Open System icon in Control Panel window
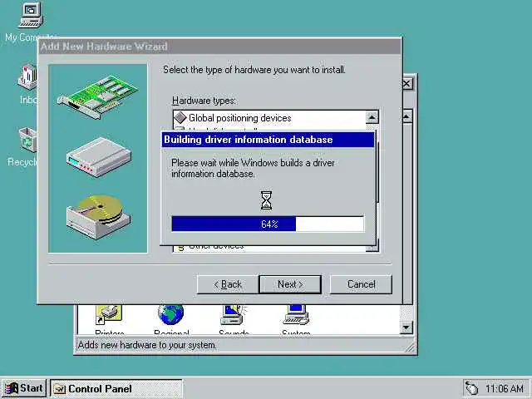 (296, 314)
